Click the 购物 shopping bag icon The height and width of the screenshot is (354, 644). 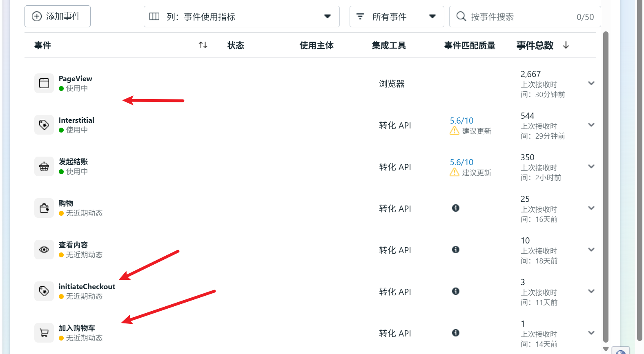tap(44, 208)
